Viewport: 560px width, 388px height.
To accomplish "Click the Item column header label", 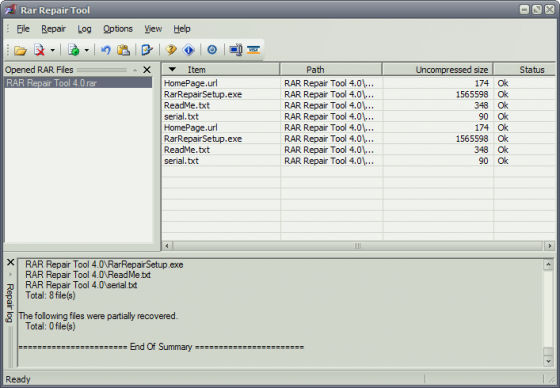I will (x=196, y=70).
